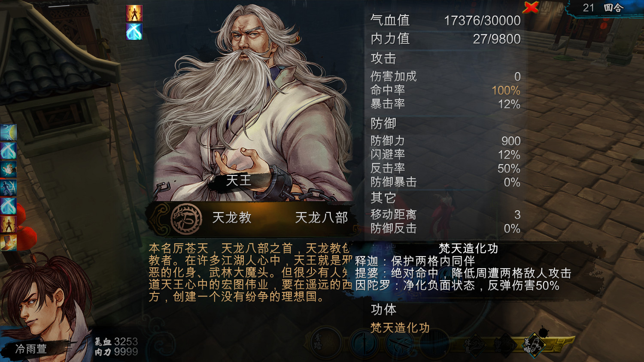Click the wind crescent buff icon
Screen dimensions: 644x362
[8, 133]
